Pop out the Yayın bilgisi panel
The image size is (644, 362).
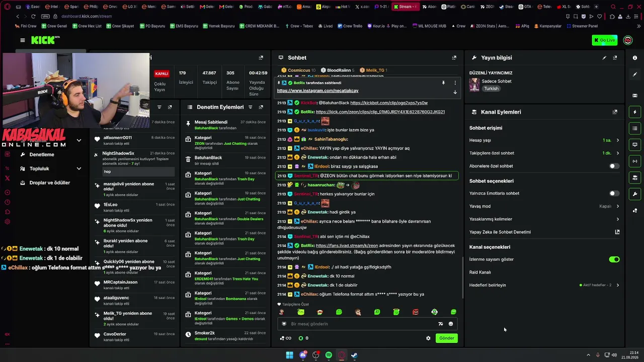(x=615, y=58)
